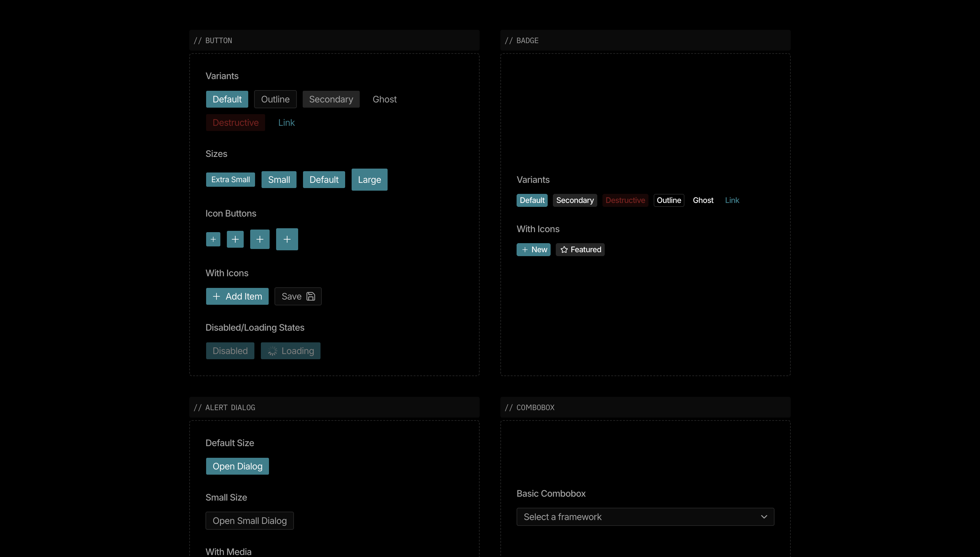Click the // COMBOBOX section header
The height and width of the screenshot is (557, 980).
click(646, 408)
